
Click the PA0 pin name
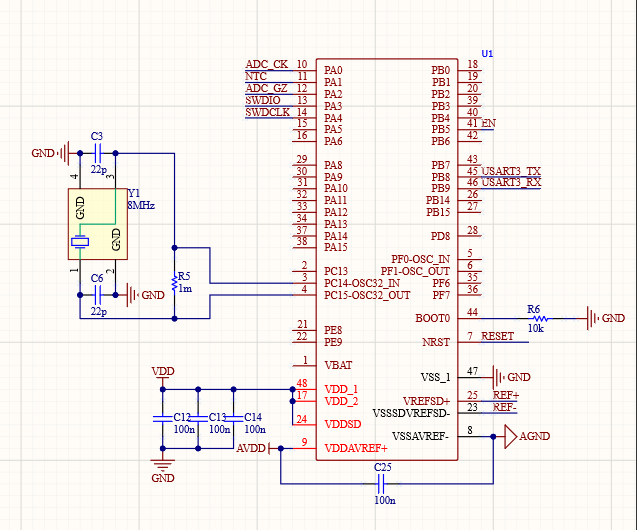coord(333,70)
